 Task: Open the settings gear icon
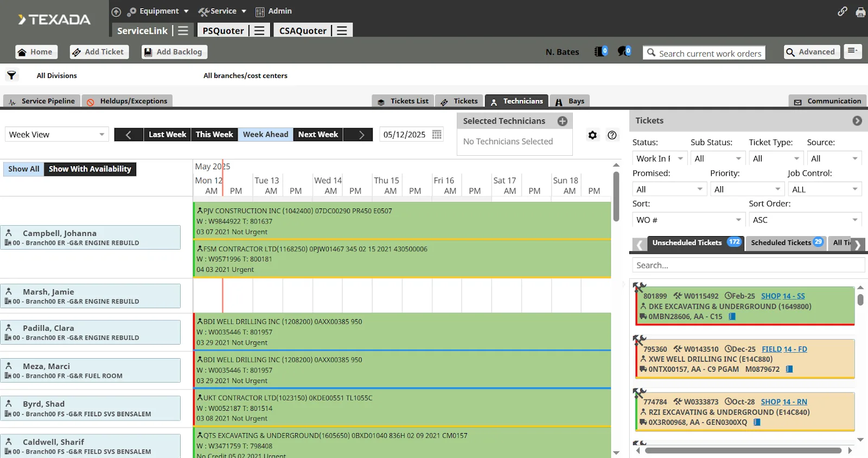tap(592, 135)
